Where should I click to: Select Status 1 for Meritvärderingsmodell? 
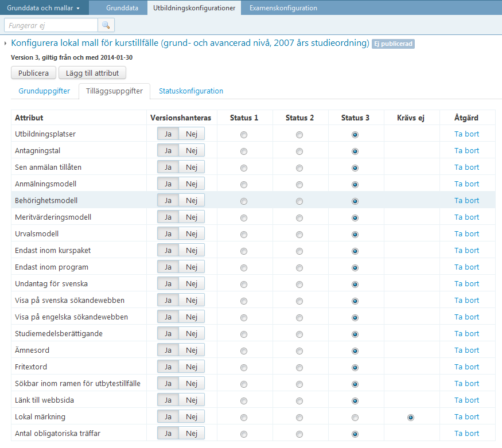[x=244, y=218]
